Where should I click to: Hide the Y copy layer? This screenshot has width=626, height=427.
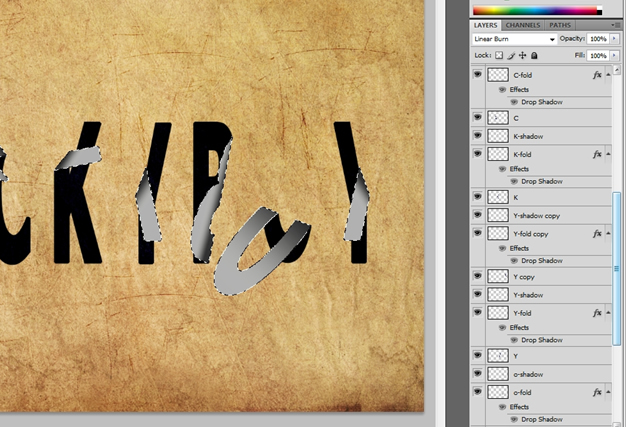click(x=477, y=276)
